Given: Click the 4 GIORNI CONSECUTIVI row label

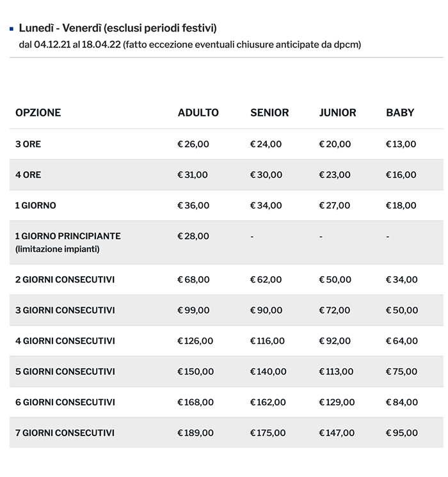Looking at the screenshot, I should pyautogui.click(x=65, y=341).
